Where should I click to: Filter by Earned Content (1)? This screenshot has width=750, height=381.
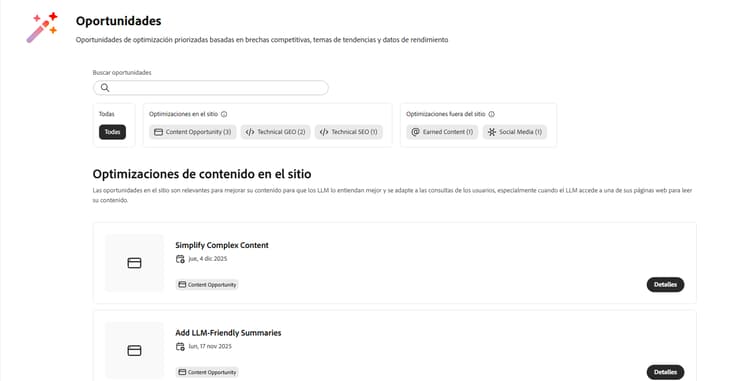pos(442,132)
